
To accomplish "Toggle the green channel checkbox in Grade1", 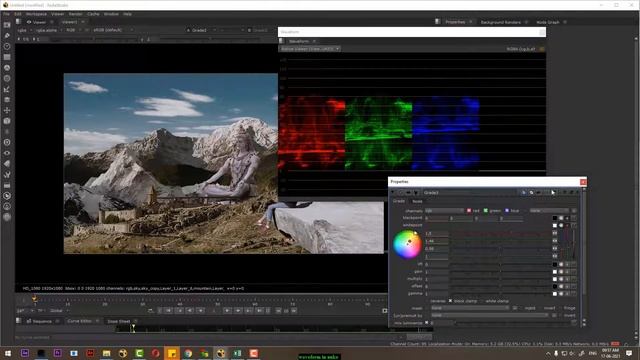I will (x=486, y=211).
